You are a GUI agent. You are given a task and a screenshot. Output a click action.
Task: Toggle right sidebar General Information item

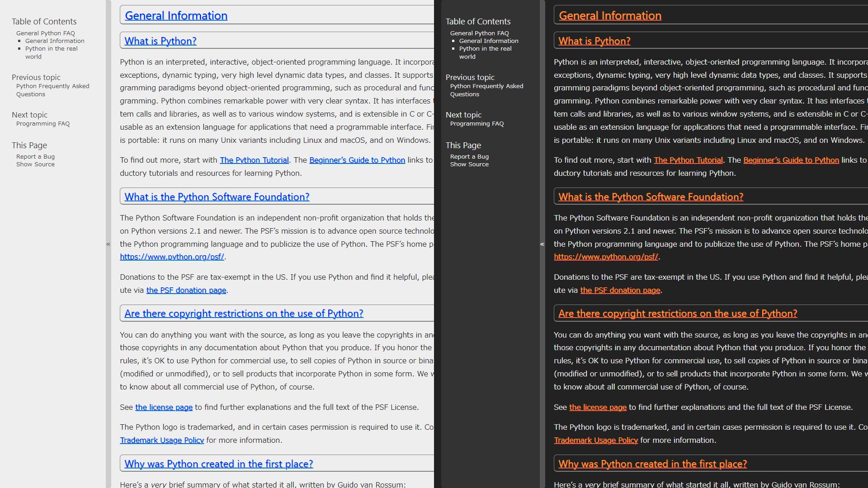point(488,41)
